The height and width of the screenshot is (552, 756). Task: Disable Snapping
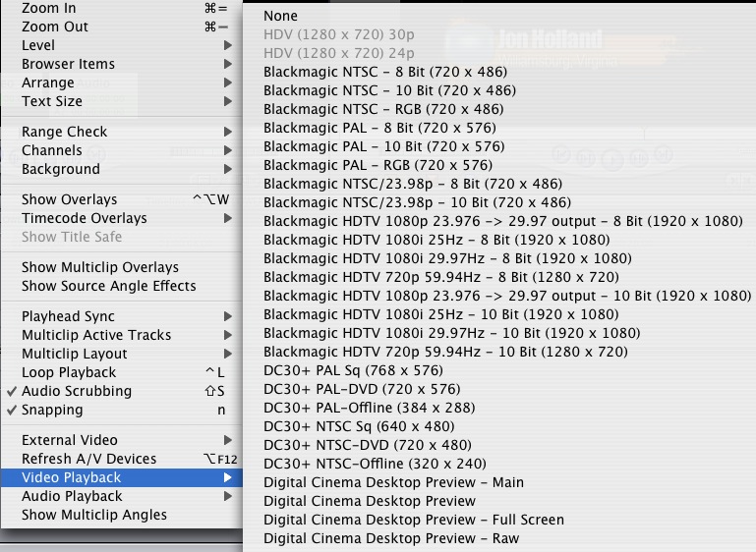pyautogui.click(x=121, y=410)
